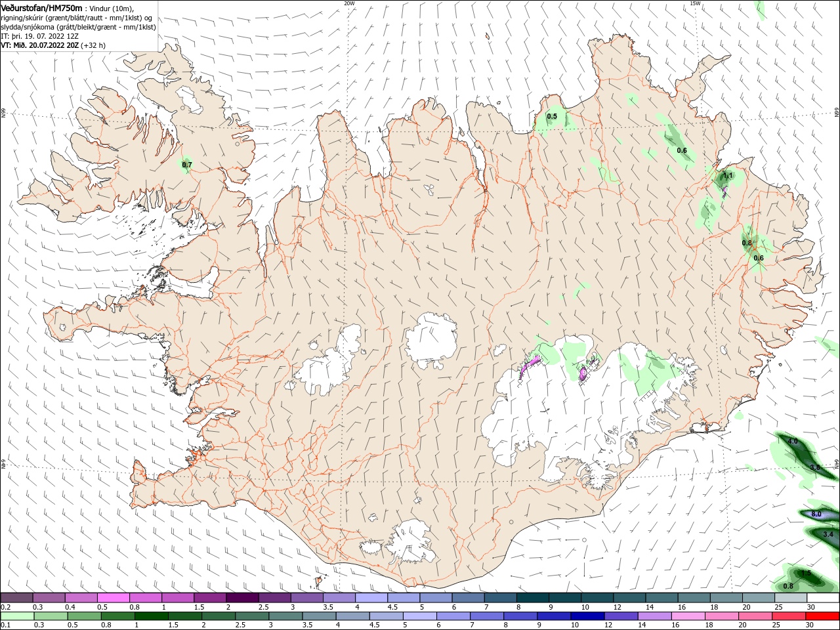Select the grey snow swatch labeled 20
This screenshot has width=840, height=630.
(x=758, y=598)
